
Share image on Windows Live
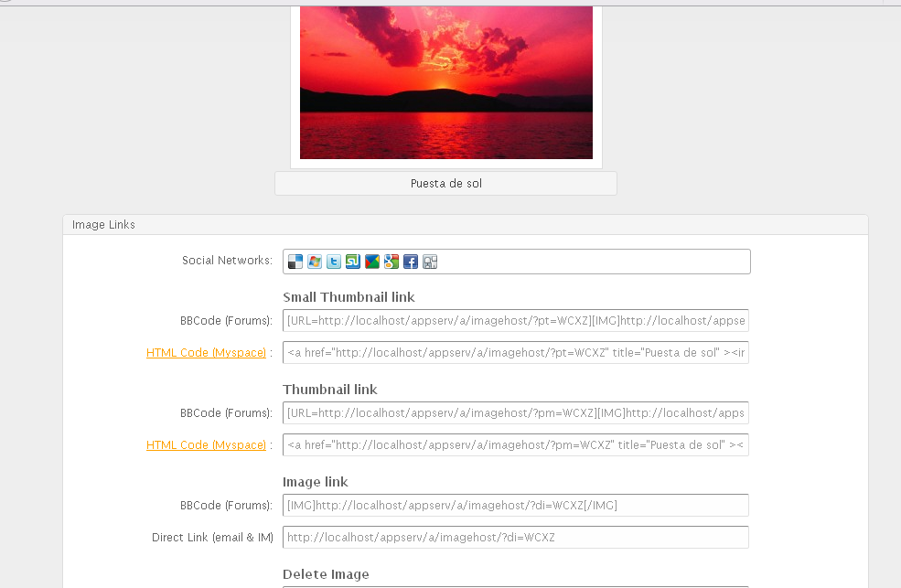click(315, 262)
